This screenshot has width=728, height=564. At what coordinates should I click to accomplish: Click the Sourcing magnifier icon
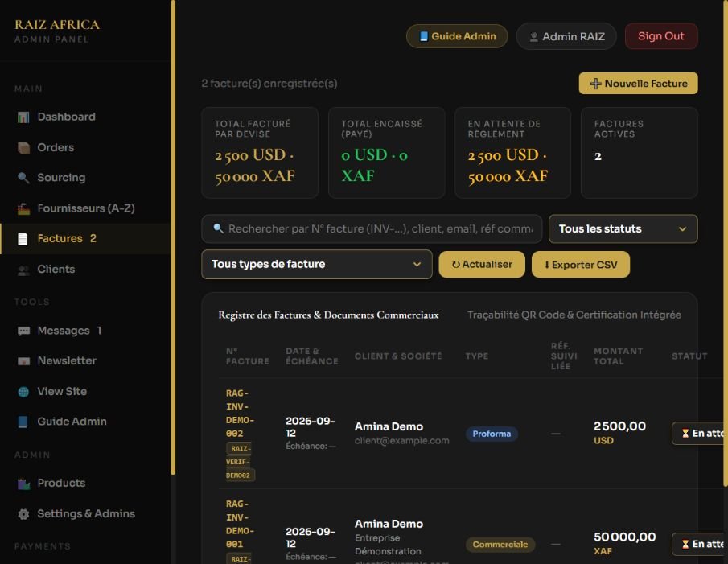click(x=23, y=178)
